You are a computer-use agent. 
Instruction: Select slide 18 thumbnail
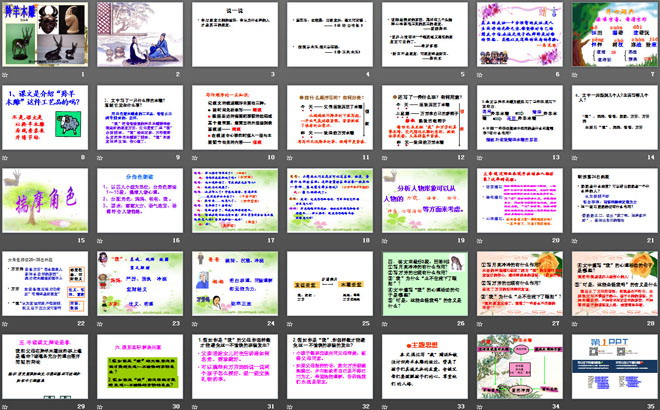(330, 200)
